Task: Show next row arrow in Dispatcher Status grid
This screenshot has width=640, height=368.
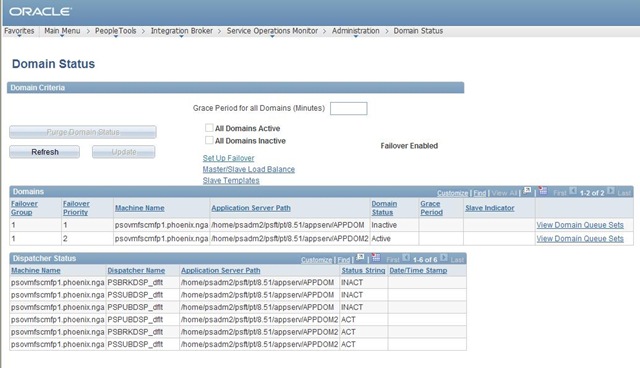Action: pyautogui.click(x=444, y=258)
